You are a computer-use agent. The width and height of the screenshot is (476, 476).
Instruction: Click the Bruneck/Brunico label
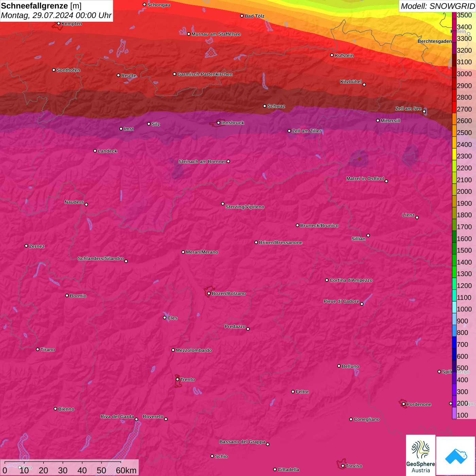319,225
